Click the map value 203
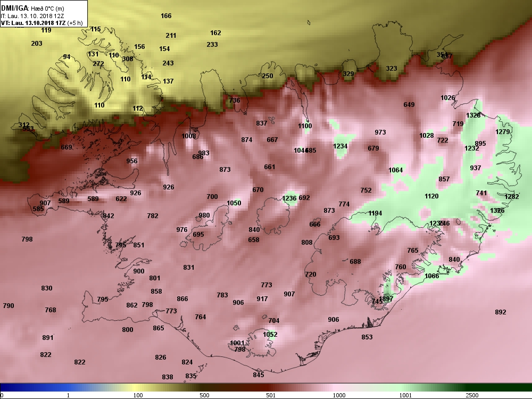Viewport: 532px width, 399px height. 37,44
